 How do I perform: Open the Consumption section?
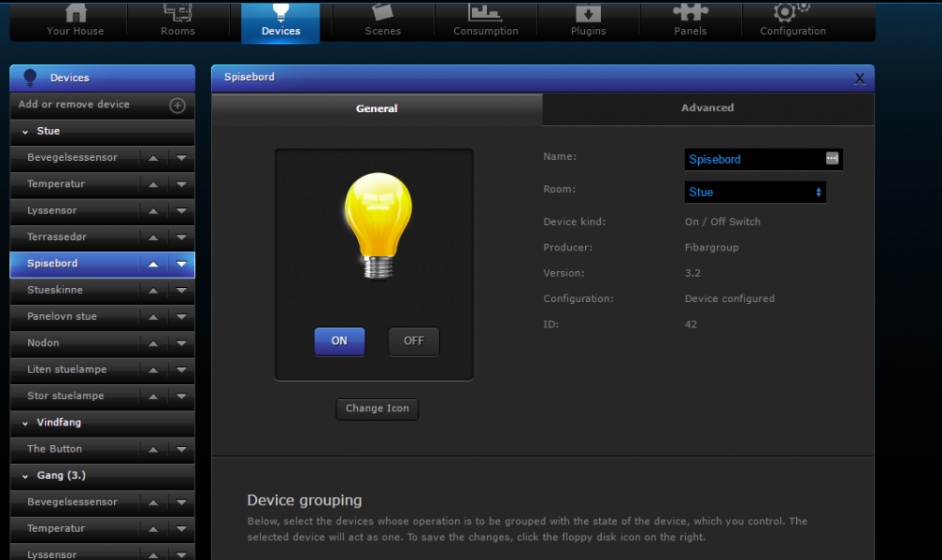485,22
